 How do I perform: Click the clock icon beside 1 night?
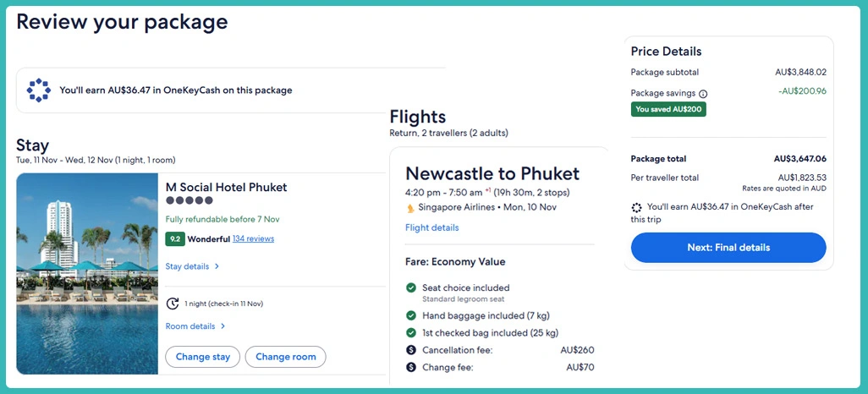[x=173, y=304]
